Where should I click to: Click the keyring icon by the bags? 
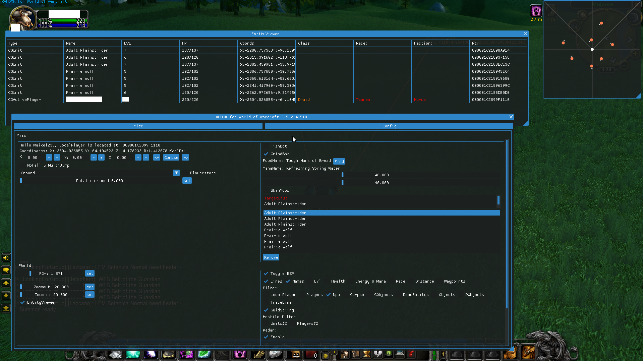tap(443, 355)
